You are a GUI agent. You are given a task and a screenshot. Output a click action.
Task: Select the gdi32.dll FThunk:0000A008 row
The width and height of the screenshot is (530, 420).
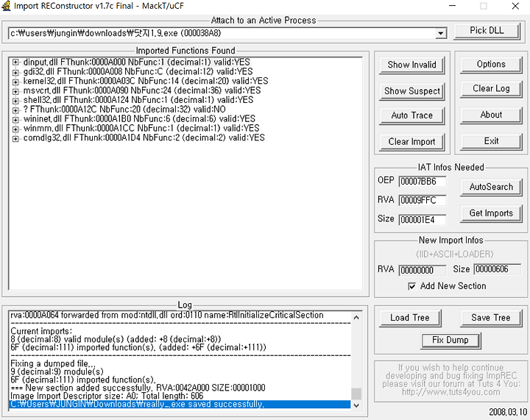click(x=138, y=71)
